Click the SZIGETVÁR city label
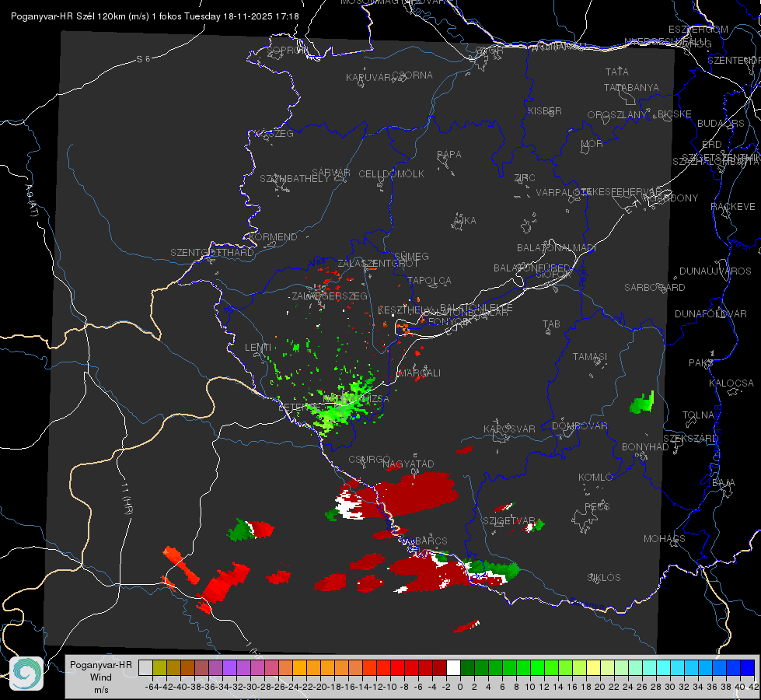 (x=508, y=521)
